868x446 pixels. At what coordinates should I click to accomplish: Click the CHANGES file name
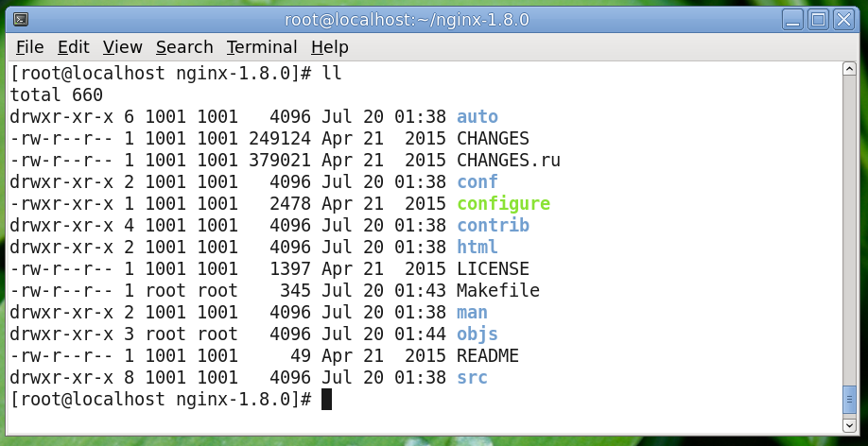click(x=493, y=138)
